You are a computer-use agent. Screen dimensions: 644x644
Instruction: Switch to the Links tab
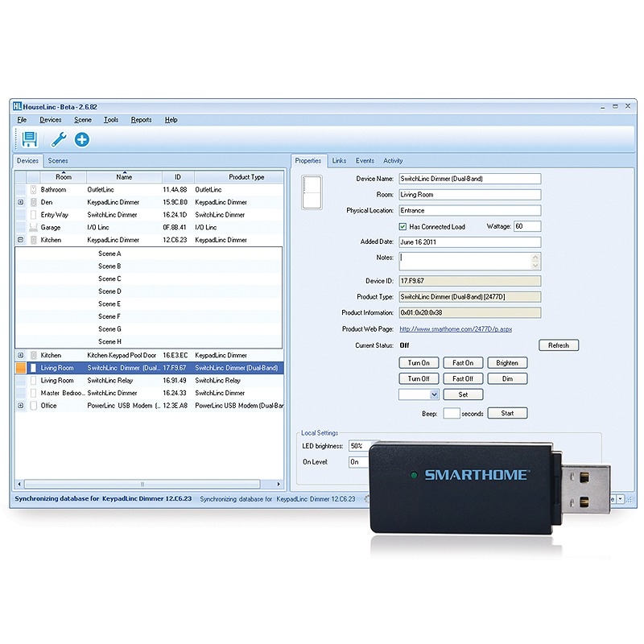339,161
